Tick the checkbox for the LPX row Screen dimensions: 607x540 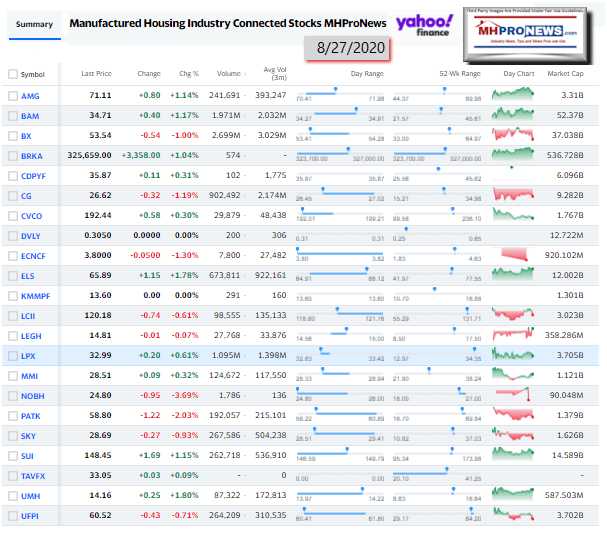[13, 356]
